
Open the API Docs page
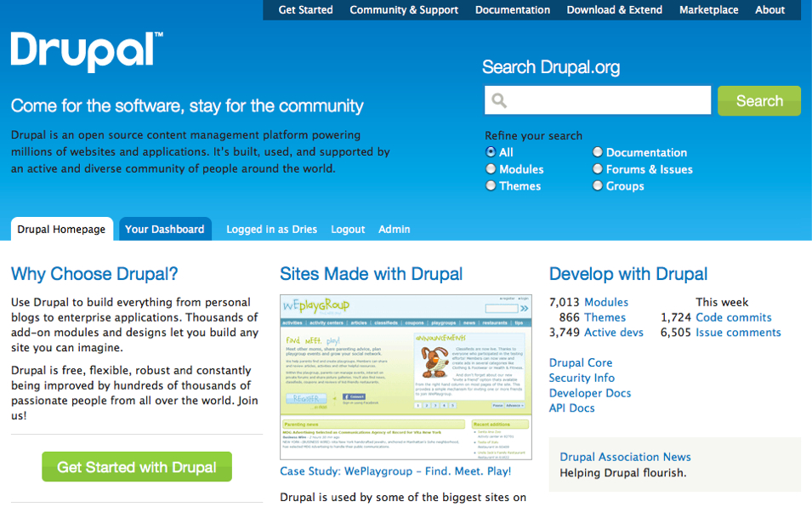573,407
